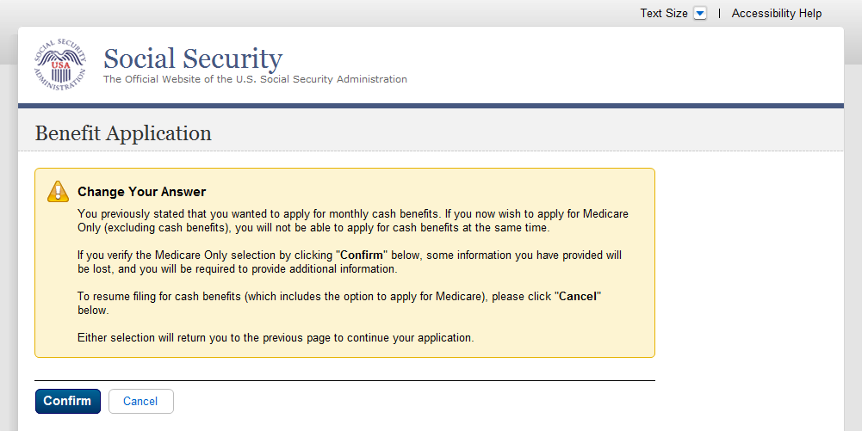This screenshot has width=868, height=437.
Task: Click the paragraph starting "If you verify"
Action: 350,262
